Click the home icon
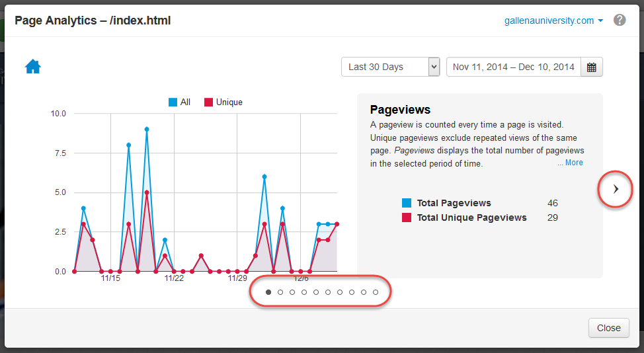644x353 pixels. pos(33,67)
